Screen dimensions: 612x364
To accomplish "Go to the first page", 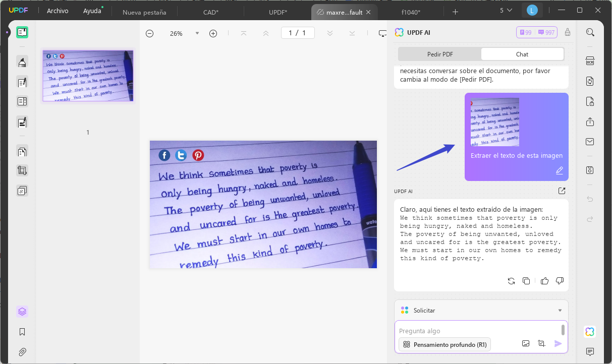I will 244,33.
